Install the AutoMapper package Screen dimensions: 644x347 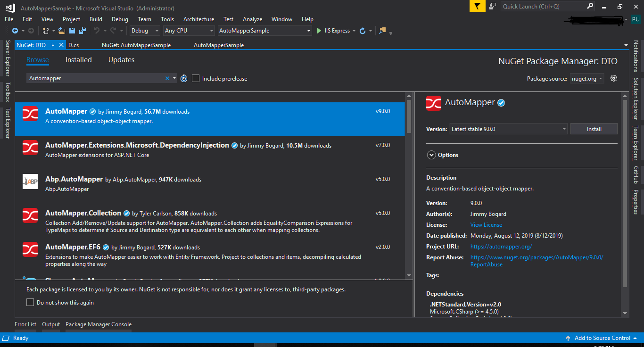click(594, 129)
